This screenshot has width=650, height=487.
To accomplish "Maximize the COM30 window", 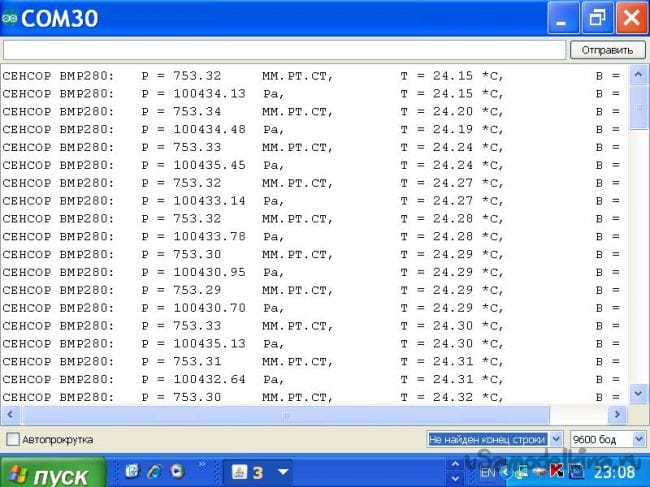I will [x=597, y=17].
